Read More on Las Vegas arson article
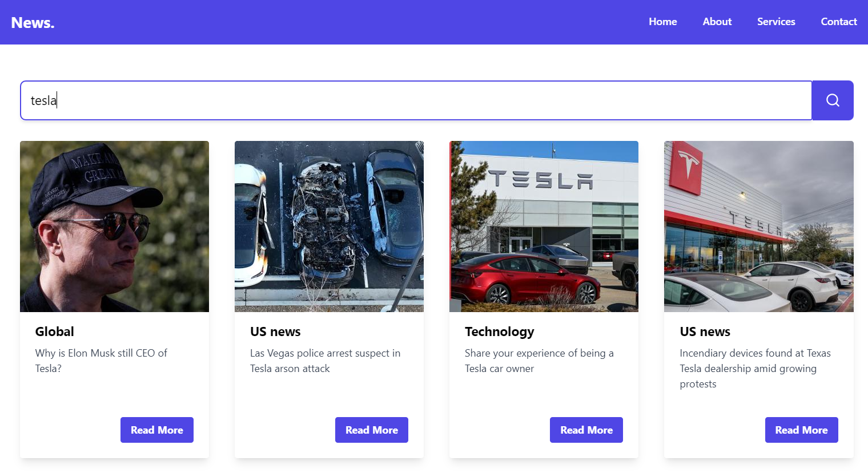868x473 pixels. pyautogui.click(x=372, y=430)
